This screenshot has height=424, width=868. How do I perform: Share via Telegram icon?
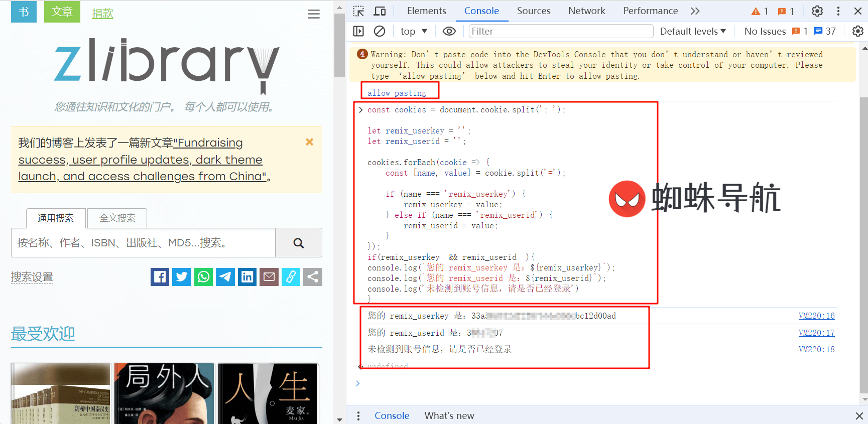225,277
